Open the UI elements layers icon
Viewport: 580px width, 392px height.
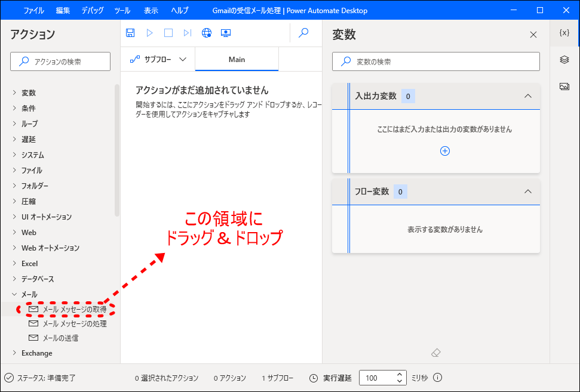564,60
